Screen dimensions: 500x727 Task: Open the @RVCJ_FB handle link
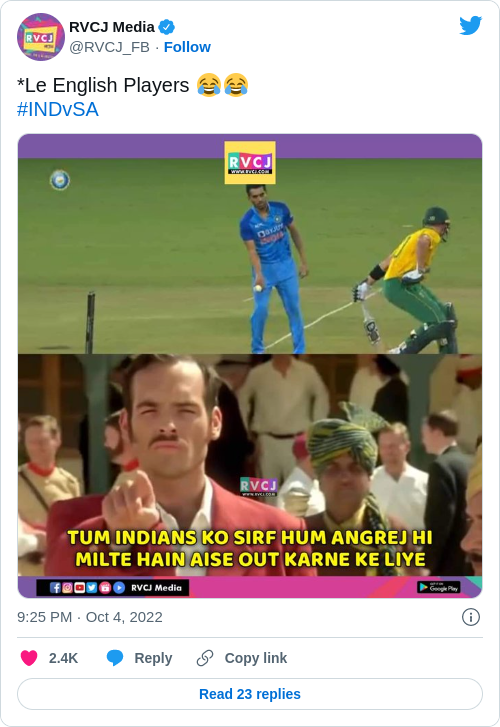(x=109, y=47)
